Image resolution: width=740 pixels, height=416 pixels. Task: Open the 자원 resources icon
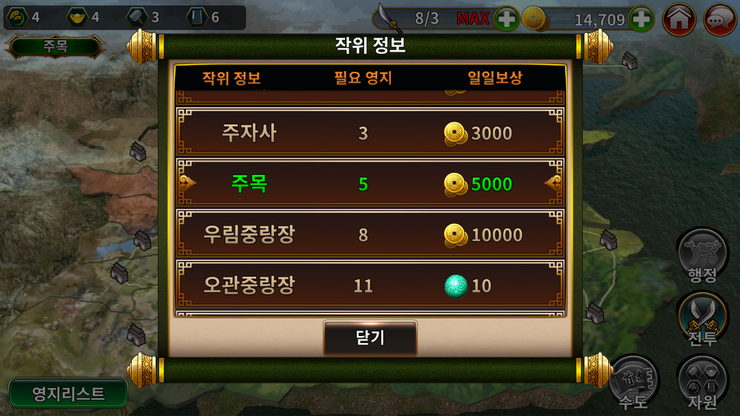[702, 382]
